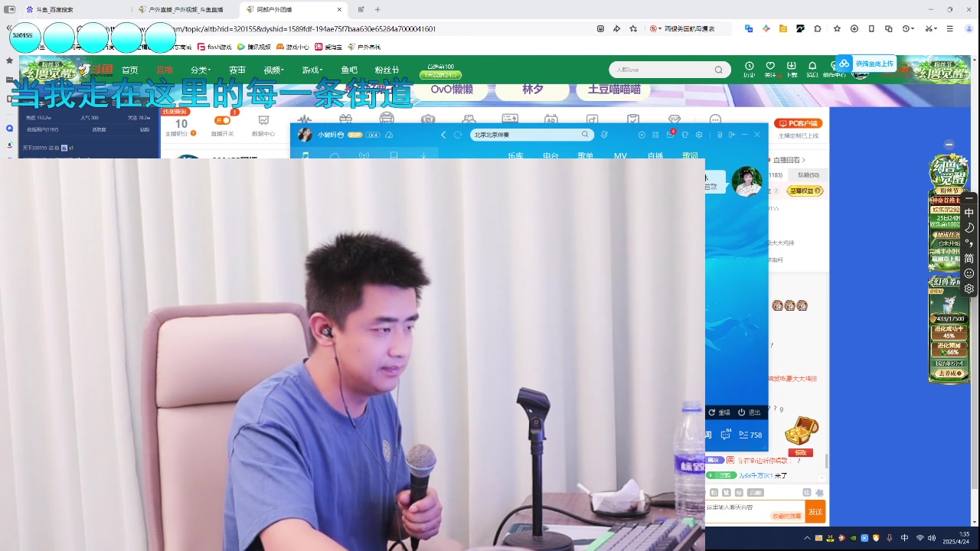
Task: Toggle IME 中 Chinese/English mode in floating bar
Action: (969, 213)
